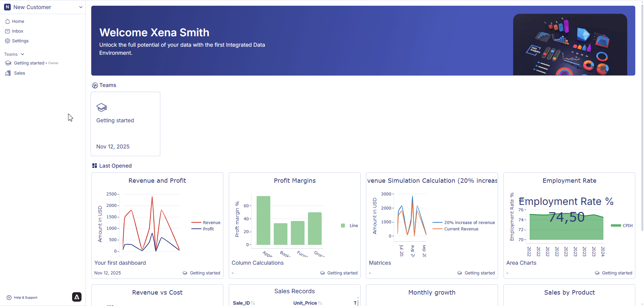The width and height of the screenshot is (644, 306).
Task: Click the Getting started link under Column Calculations
Action: click(342, 273)
